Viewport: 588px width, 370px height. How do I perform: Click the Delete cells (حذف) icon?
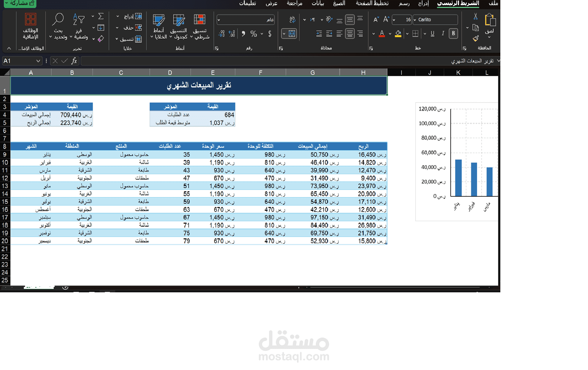[139, 28]
